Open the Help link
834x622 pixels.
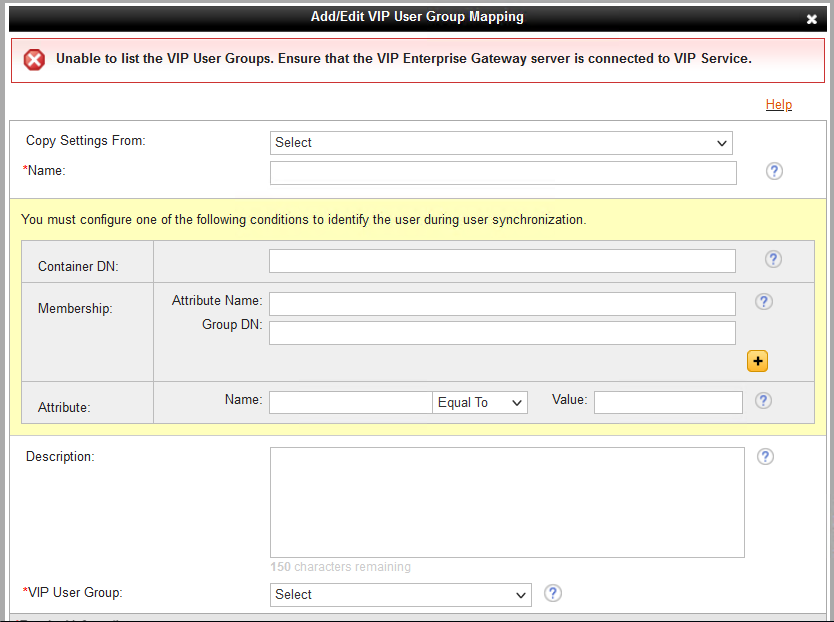(778, 105)
